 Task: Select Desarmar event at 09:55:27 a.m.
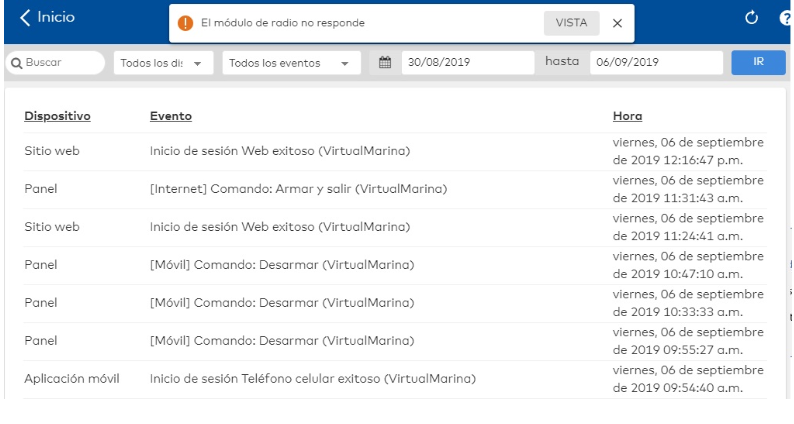[x=395, y=341]
